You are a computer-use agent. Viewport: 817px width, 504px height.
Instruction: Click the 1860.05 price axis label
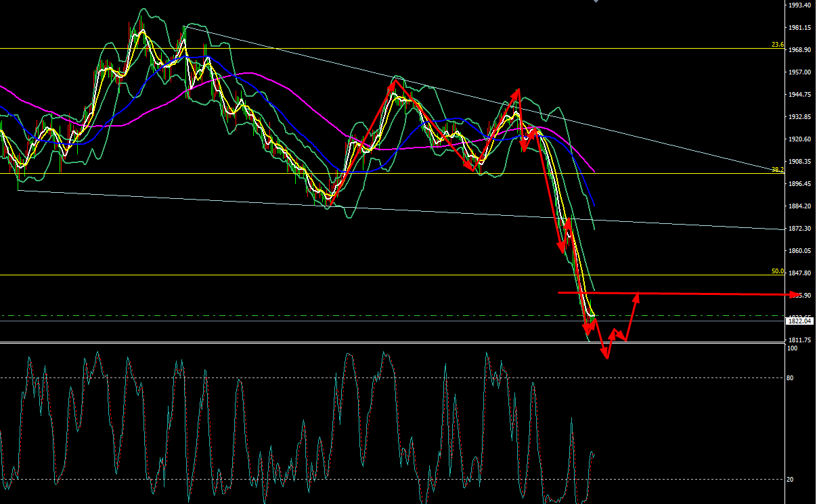pyautogui.click(x=800, y=251)
